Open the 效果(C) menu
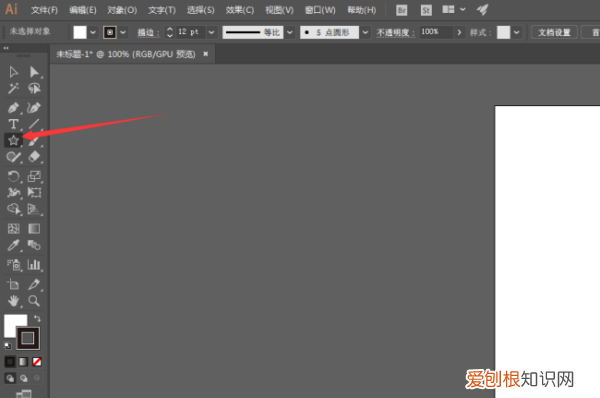The height and width of the screenshot is (398, 600). pos(240,10)
